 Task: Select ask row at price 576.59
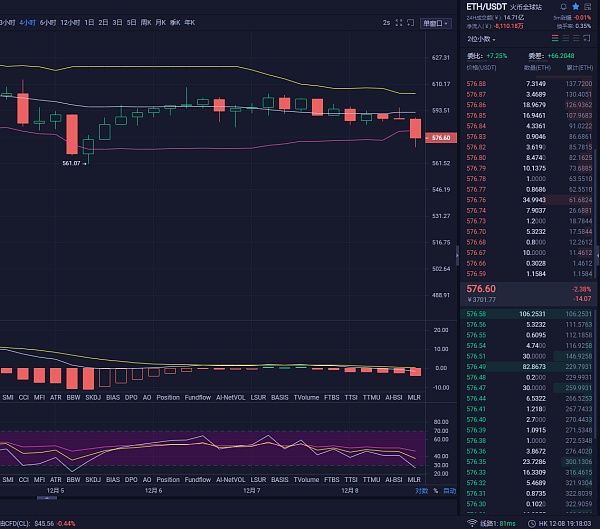click(x=529, y=274)
